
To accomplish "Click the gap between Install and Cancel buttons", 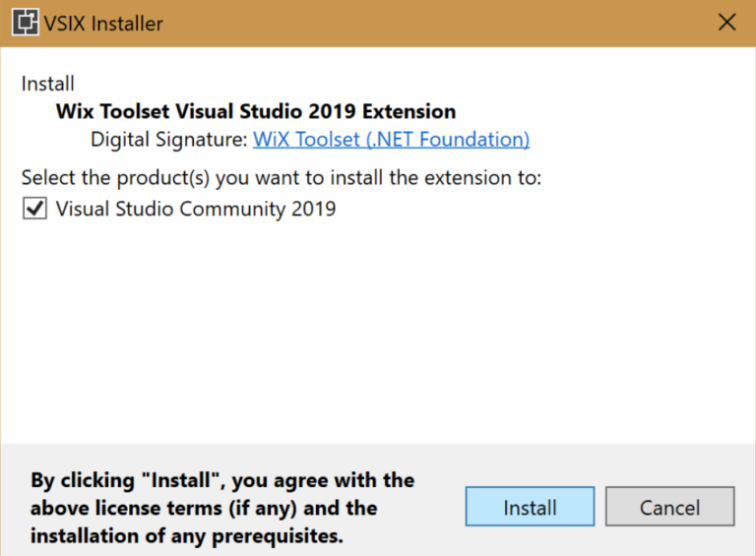I will click(600, 508).
